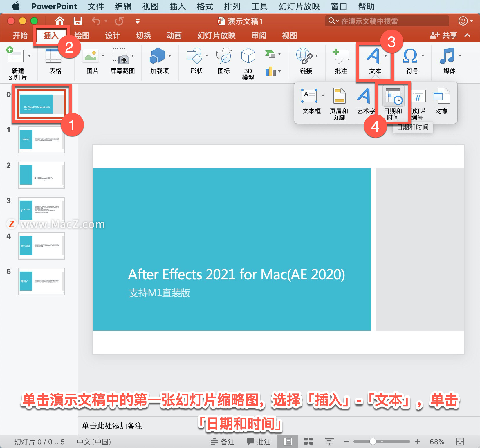Switch to Normal view in status bar
480x448 pixels.
point(288,442)
